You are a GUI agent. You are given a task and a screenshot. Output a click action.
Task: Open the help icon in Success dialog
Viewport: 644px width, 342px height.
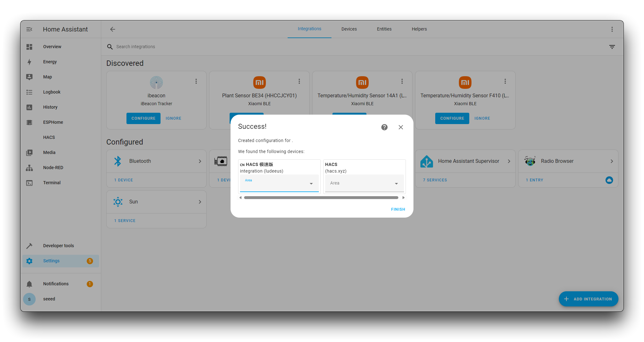[x=384, y=127]
